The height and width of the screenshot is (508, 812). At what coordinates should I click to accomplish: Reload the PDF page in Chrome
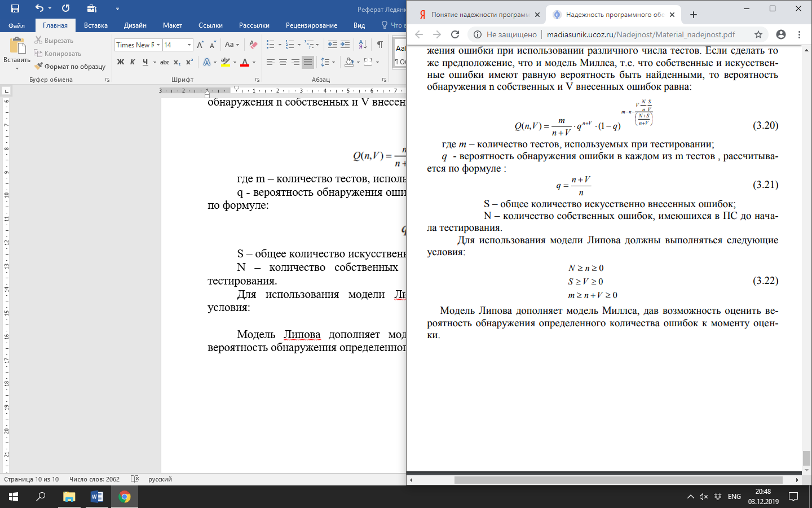coord(455,34)
